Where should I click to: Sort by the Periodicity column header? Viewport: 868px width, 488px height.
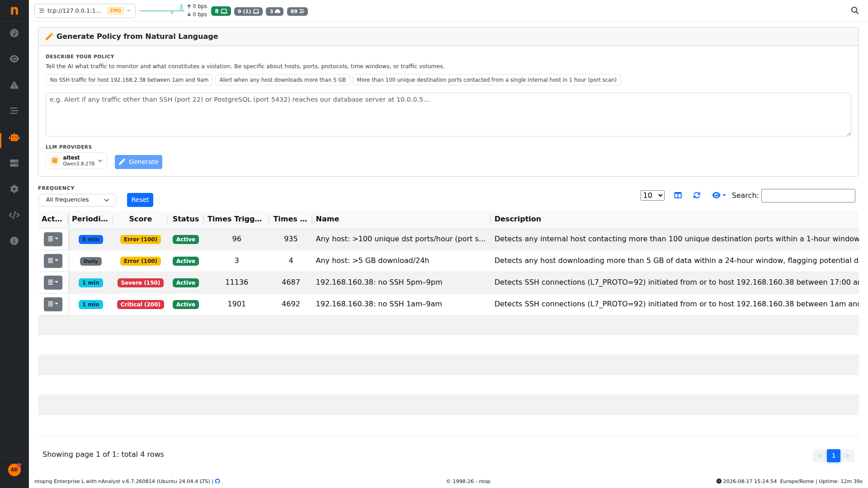click(90, 219)
